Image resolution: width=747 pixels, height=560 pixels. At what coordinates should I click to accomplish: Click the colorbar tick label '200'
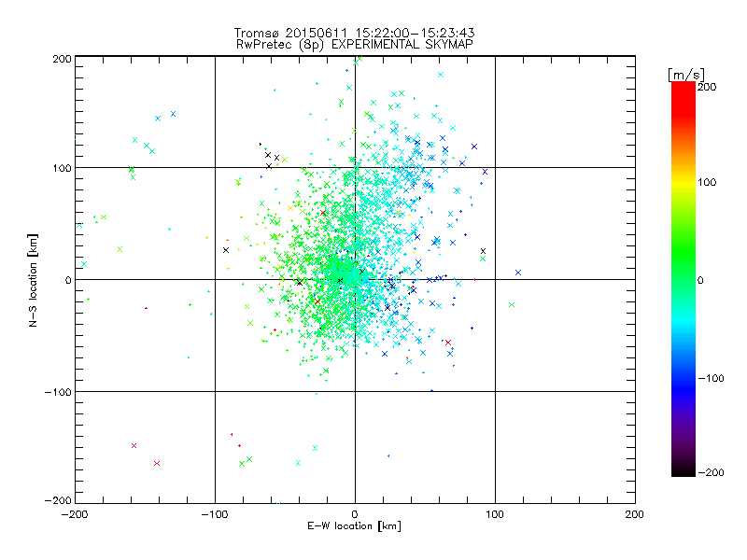click(x=707, y=87)
